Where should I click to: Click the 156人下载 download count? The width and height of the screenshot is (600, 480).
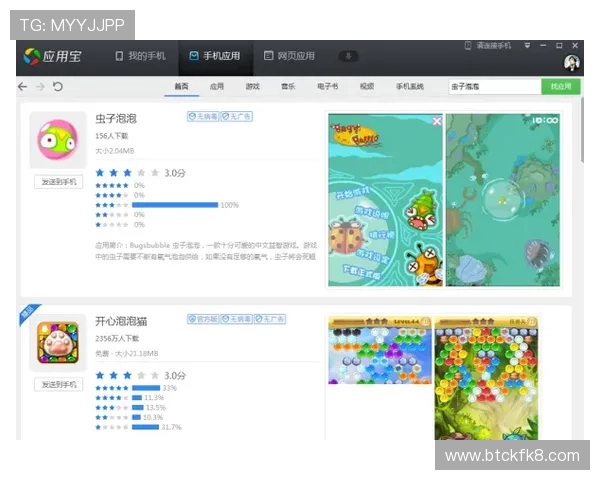coord(111,136)
